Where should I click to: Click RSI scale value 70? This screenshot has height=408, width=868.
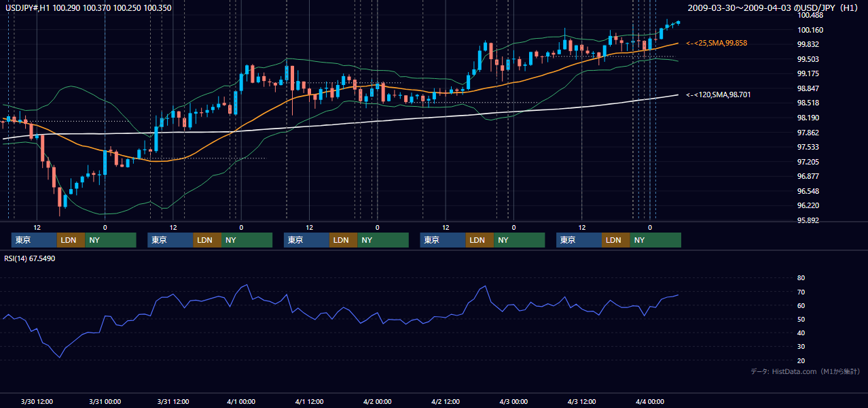pyautogui.click(x=801, y=292)
